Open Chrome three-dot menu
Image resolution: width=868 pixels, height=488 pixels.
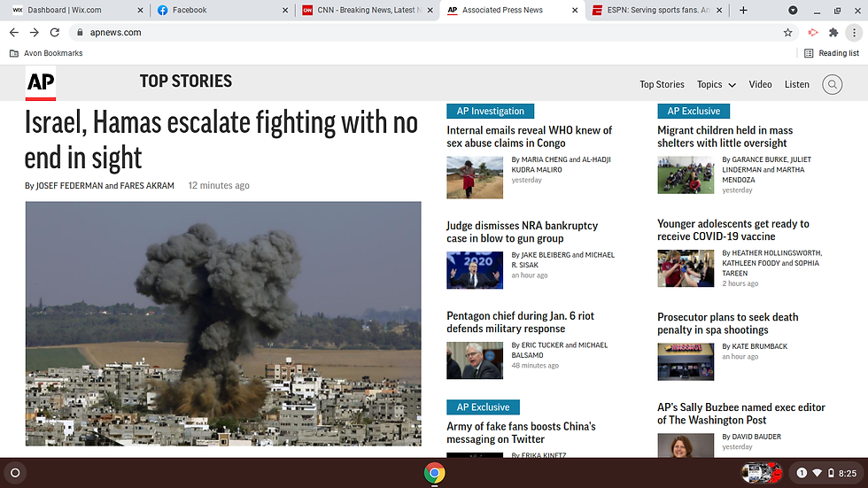pyautogui.click(x=854, y=33)
